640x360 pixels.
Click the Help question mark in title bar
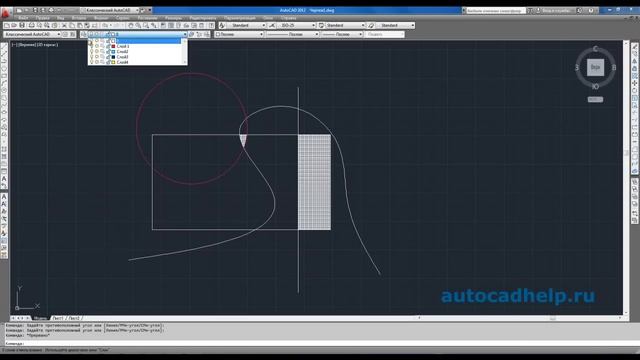(591, 10)
